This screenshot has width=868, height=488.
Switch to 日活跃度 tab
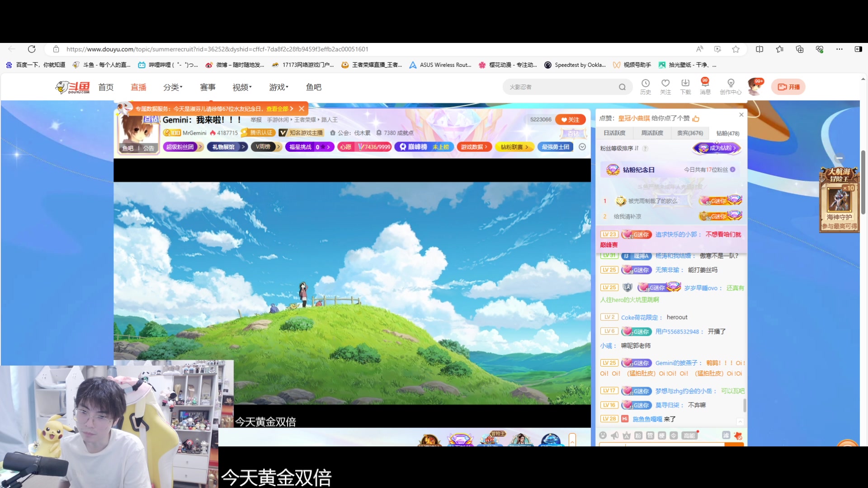(614, 133)
